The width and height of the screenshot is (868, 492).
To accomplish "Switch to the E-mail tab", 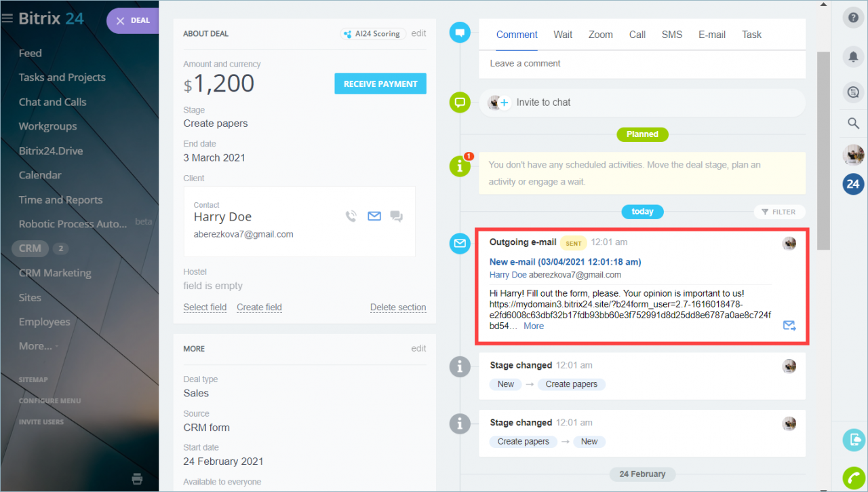I will 712,35.
